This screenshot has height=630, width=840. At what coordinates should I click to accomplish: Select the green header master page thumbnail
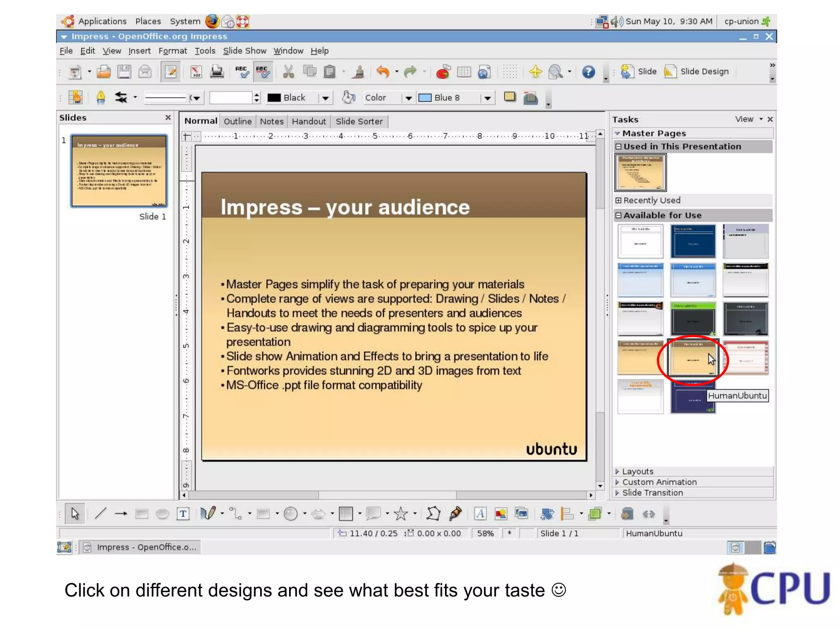(x=693, y=319)
